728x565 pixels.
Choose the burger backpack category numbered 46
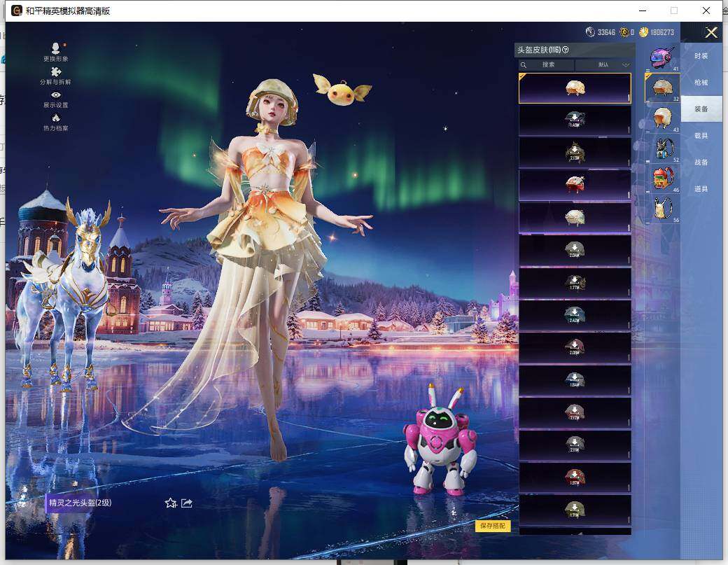662,179
